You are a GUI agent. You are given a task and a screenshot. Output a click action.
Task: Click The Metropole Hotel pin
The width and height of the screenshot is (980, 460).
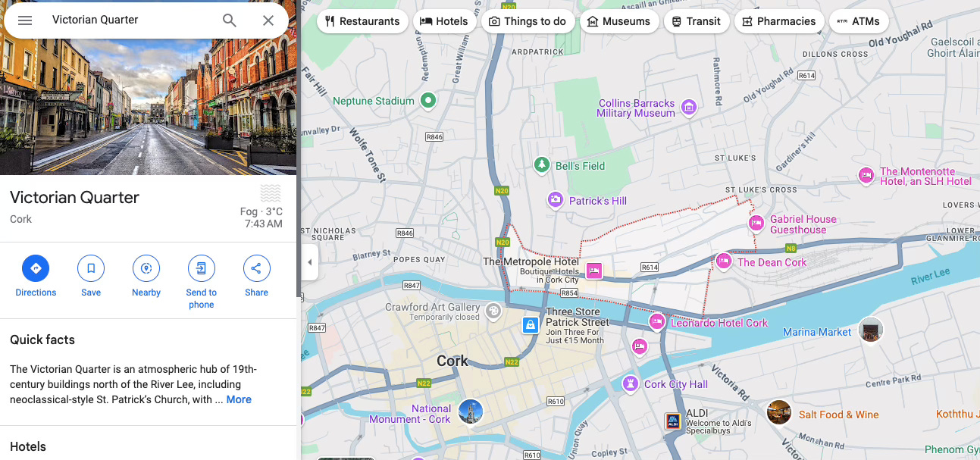coord(594,270)
